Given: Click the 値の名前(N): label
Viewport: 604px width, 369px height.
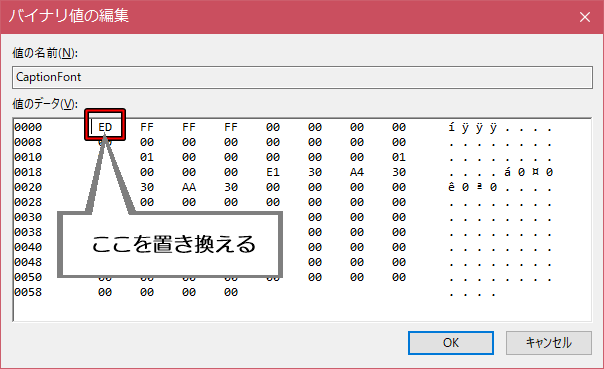Looking at the screenshot, I should pos(45,53).
